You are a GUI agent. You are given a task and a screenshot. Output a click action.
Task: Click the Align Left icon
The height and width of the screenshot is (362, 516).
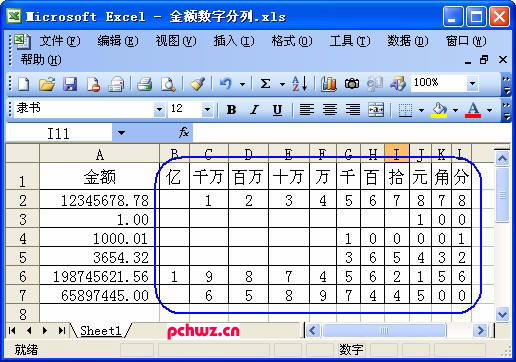[307, 109]
